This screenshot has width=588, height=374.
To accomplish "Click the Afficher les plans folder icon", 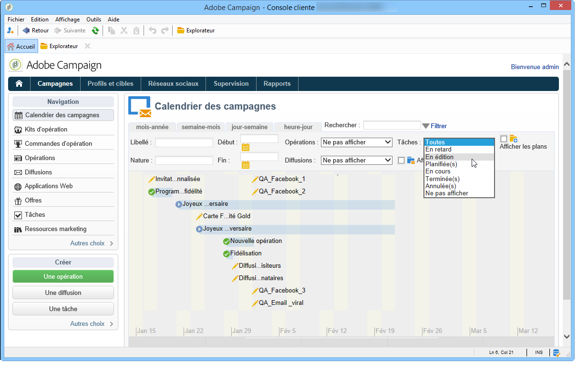I will point(514,139).
